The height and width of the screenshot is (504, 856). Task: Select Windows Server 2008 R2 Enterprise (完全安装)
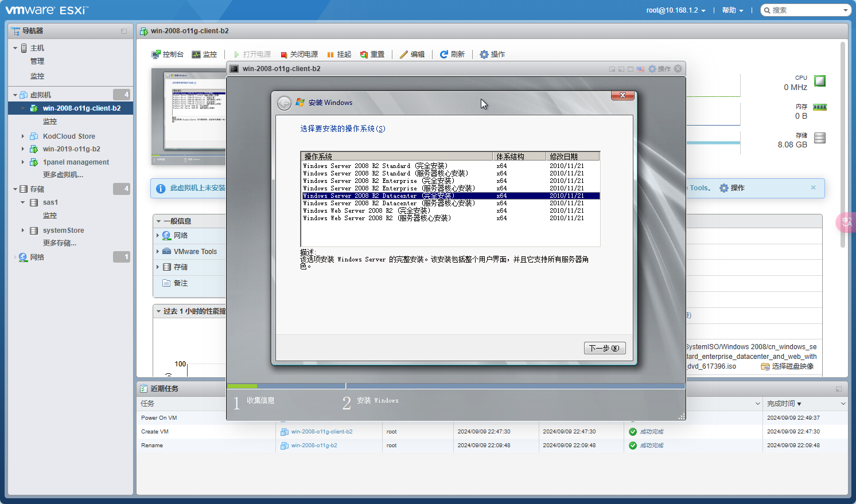pyautogui.click(x=450, y=181)
